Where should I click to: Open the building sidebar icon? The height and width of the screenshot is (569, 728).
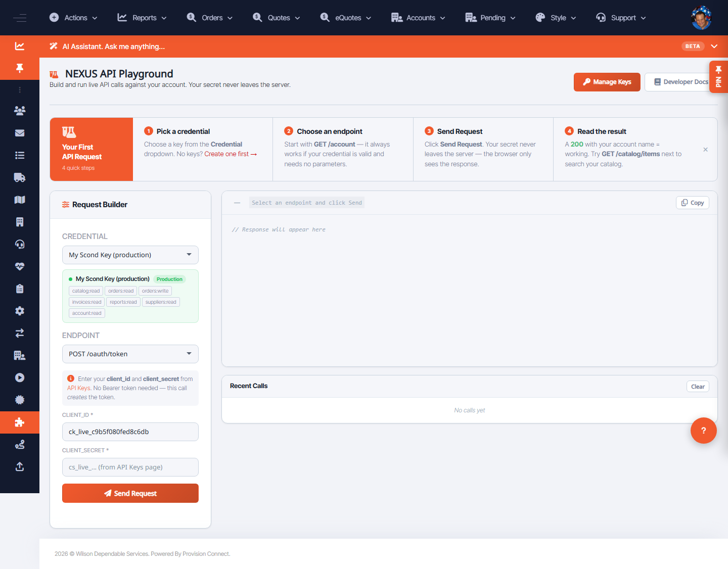20,222
